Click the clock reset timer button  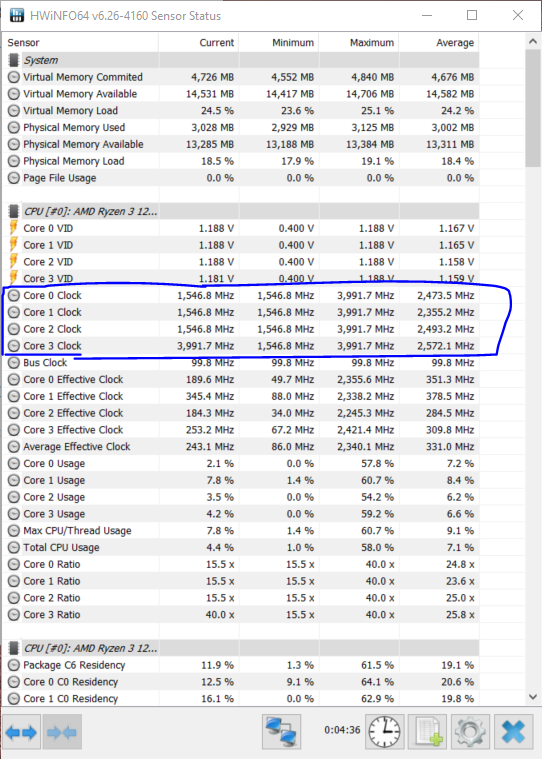[x=384, y=731]
